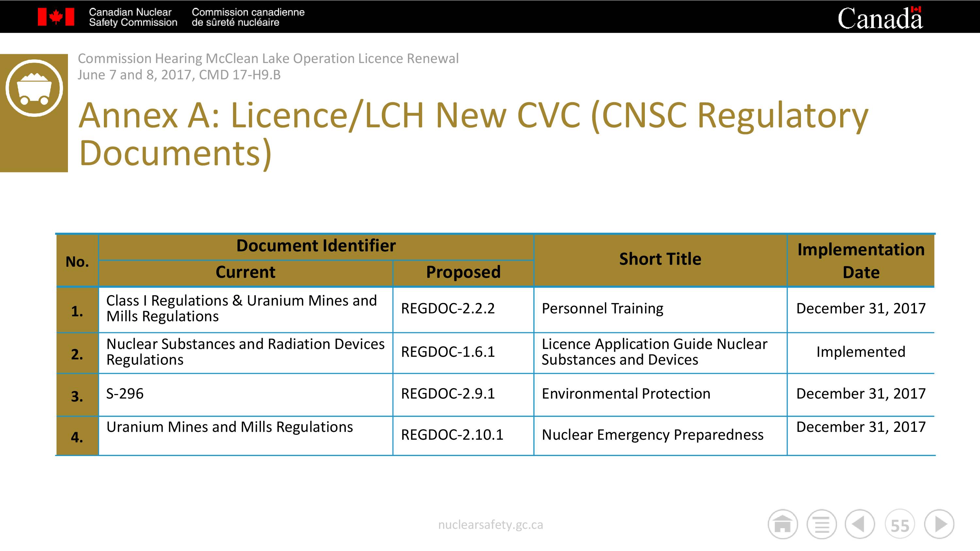Click Commission canadienne de sûreté nucléaire text
This screenshot has height=551, width=980.
tap(248, 17)
